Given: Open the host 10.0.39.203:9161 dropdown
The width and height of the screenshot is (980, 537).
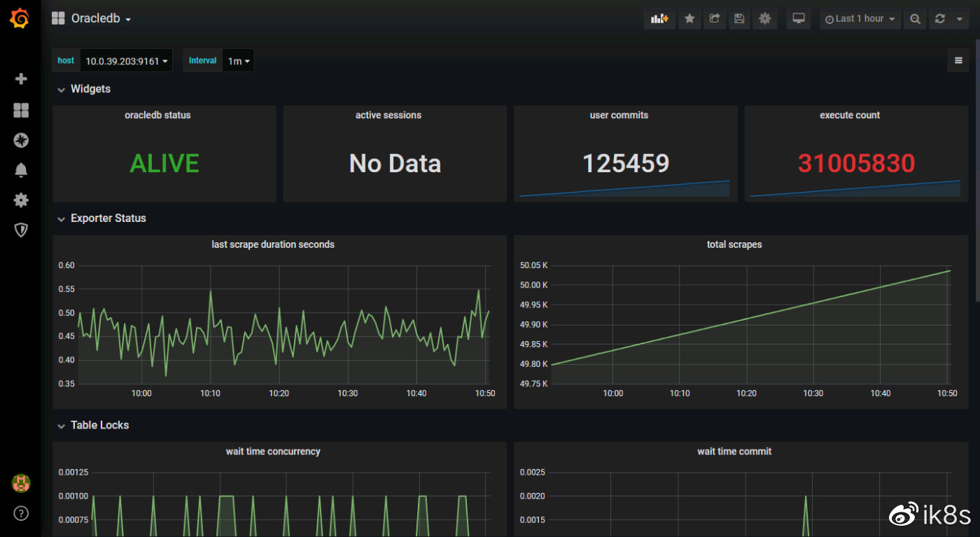Looking at the screenshot, I should click(x=126, y=61).
